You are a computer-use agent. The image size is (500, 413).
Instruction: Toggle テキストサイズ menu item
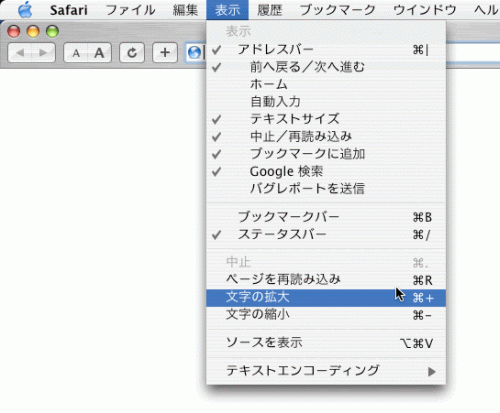(326, 119)
